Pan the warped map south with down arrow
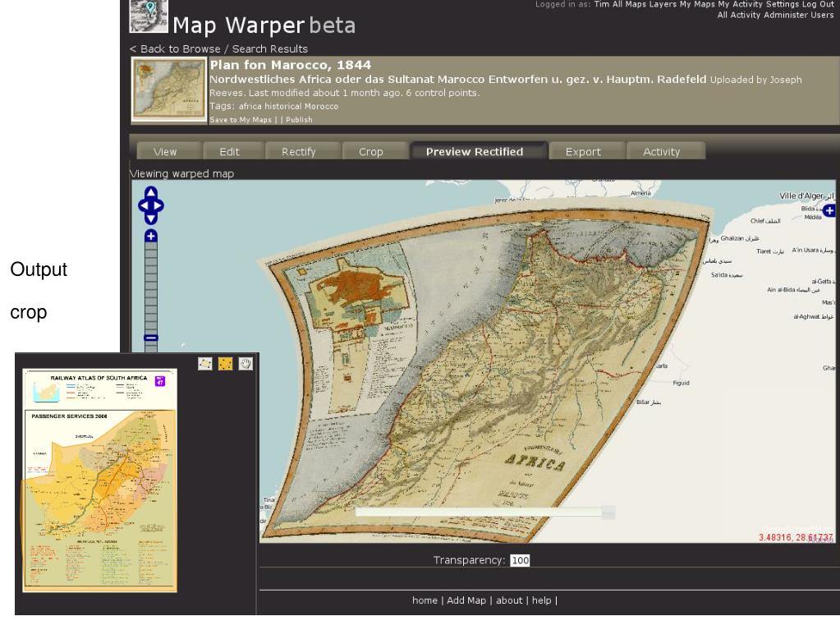The image size is (840, 630). point(151,218)
